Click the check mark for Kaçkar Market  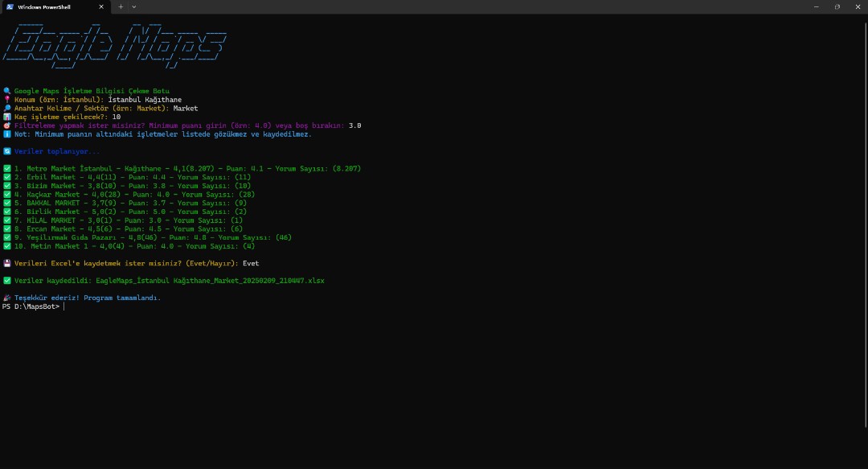pos(7,195)
